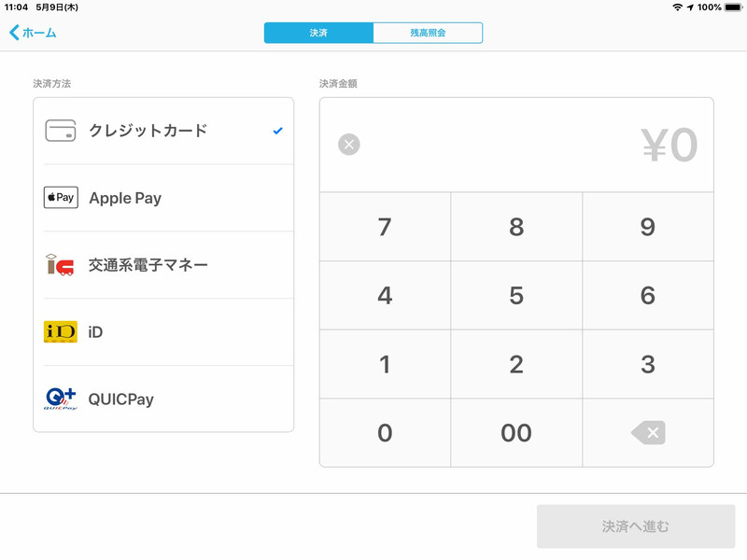Select the 決済 tab
This screenshot has height=560, width=747.
coord(319,32)
